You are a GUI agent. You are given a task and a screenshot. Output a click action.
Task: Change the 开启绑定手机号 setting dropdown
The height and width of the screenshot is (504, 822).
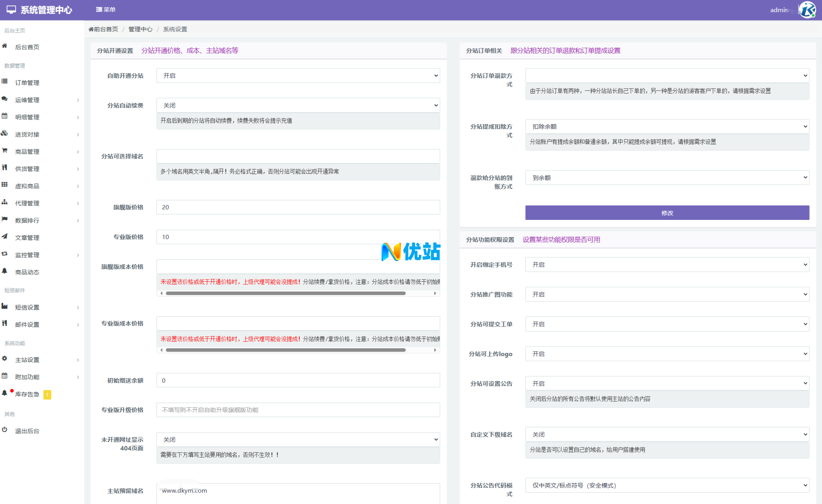click(667, 265)
